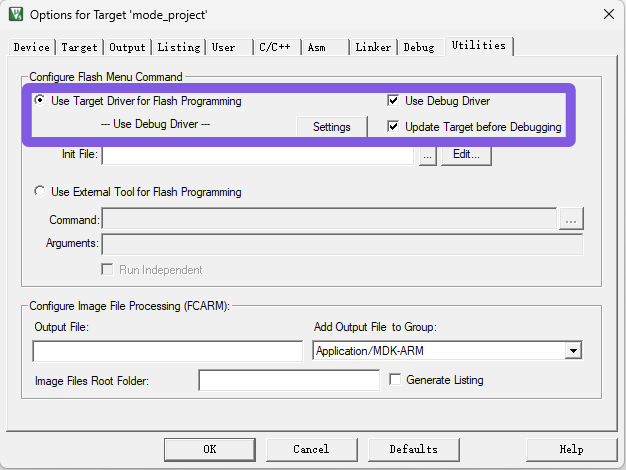626x470 pixels.
Task: Close the Options for Target dialog
Action: pos(609,14)
